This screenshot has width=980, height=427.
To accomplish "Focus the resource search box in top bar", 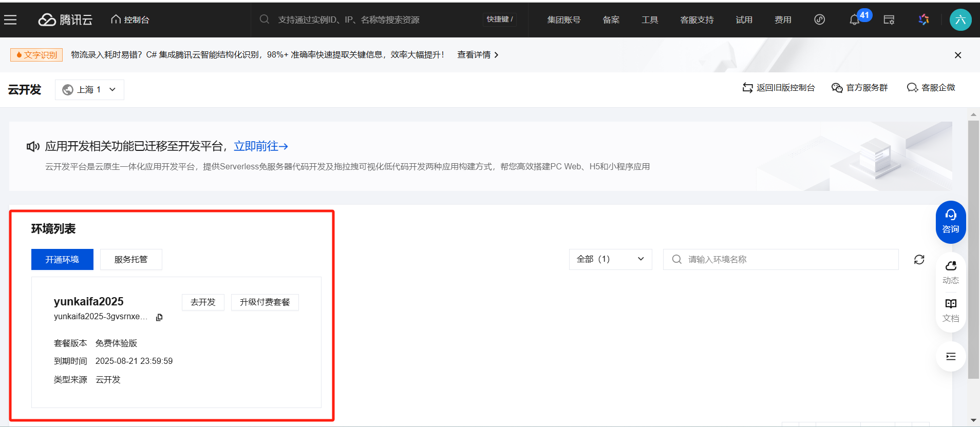I will pyautogui.click(x=370, y=20).
